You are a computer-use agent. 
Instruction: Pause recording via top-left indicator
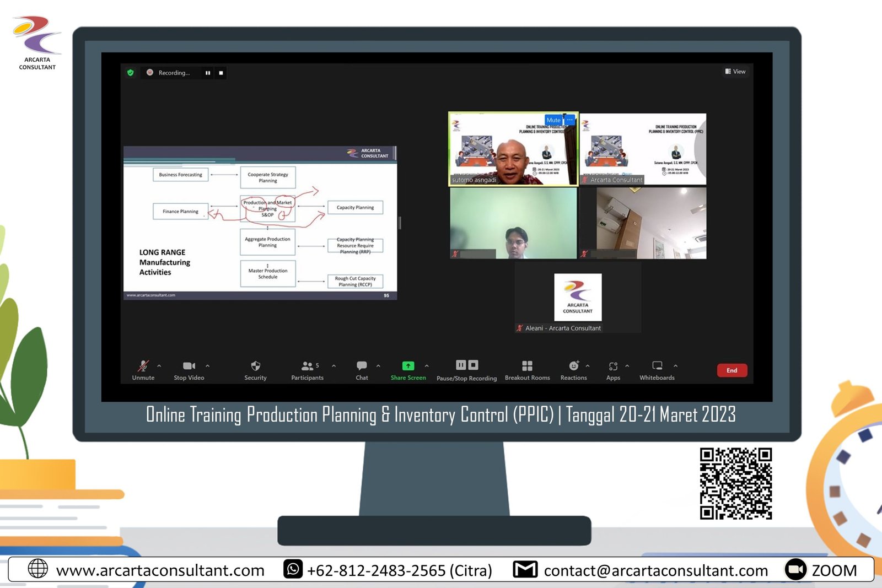pyautogui.click(x=208, y=73)
